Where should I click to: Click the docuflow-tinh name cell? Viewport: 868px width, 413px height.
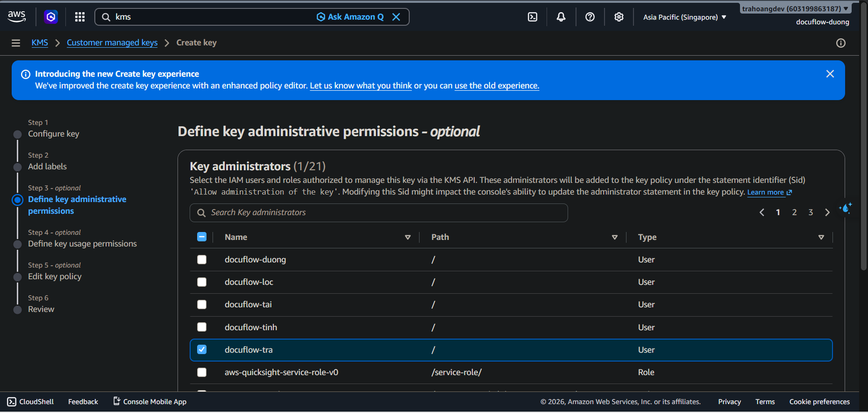(251, 327)
